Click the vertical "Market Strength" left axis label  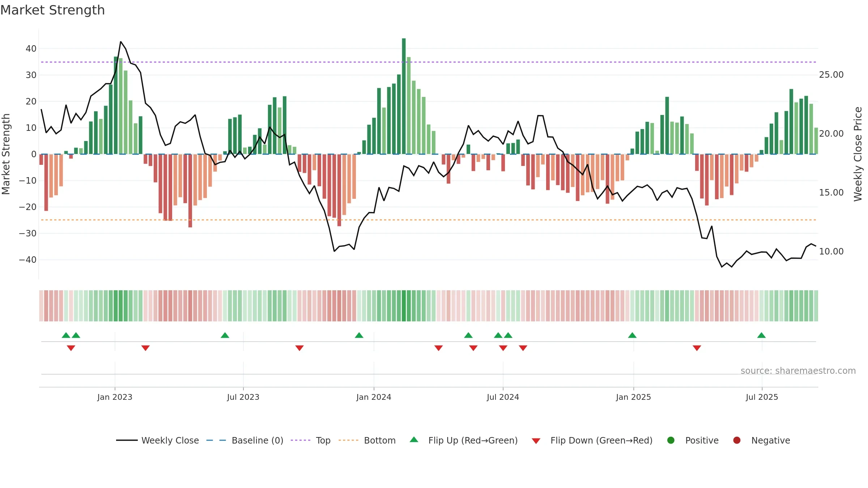(x=6, y=154)
